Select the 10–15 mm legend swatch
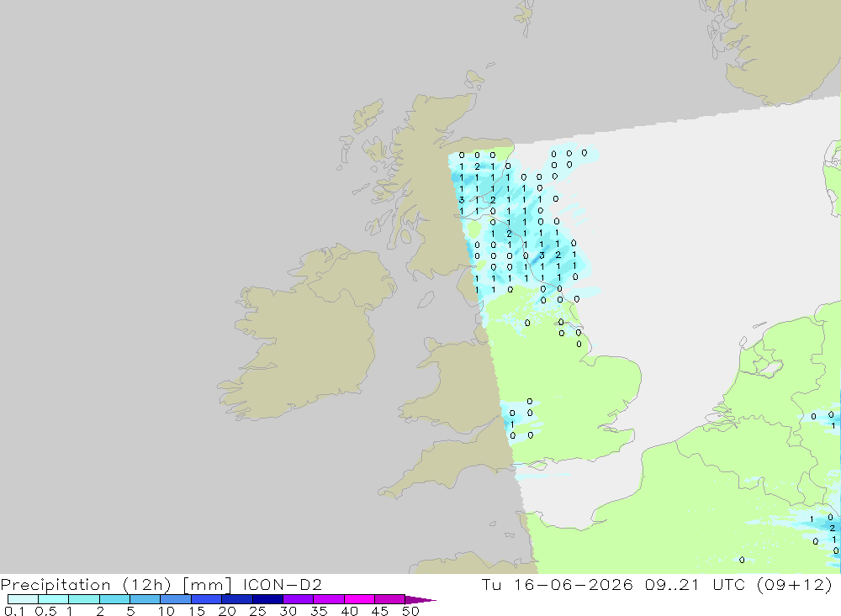 (176, 599)
